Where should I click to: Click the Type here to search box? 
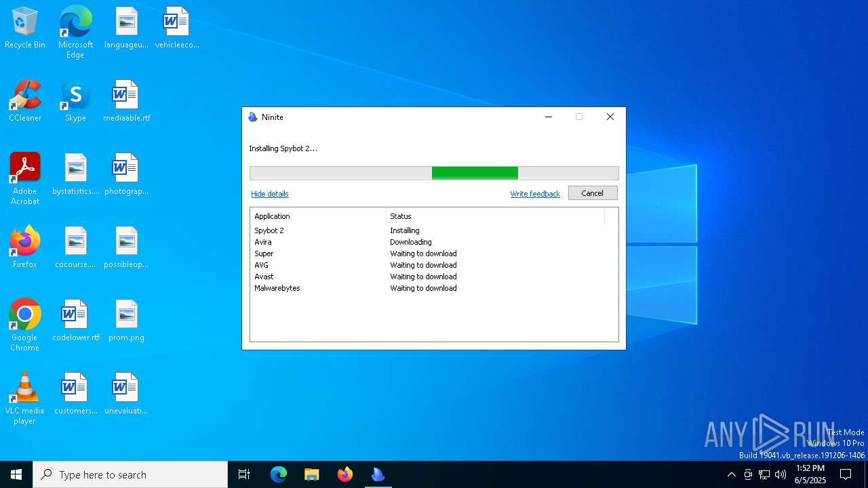tap(130, 474)
